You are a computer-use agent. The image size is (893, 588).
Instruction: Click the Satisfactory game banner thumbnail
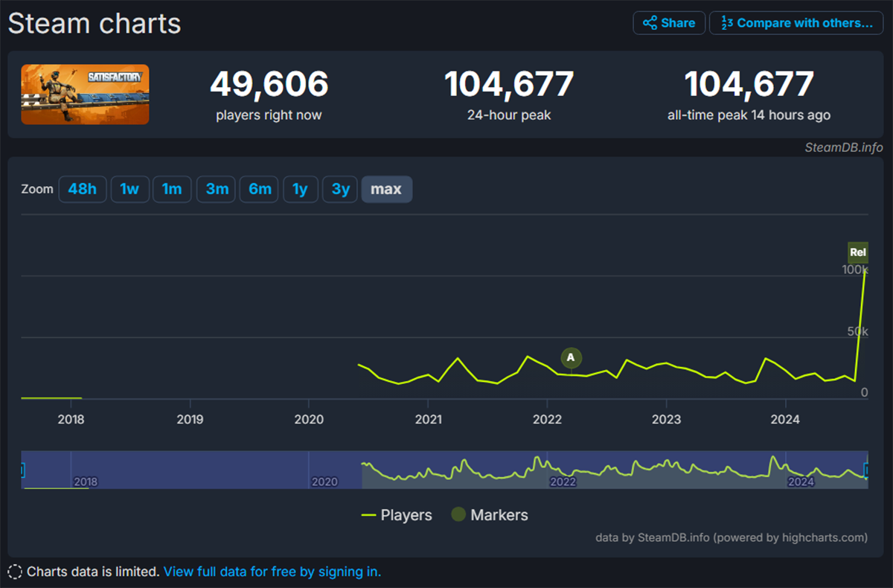[x=84, y=95]
